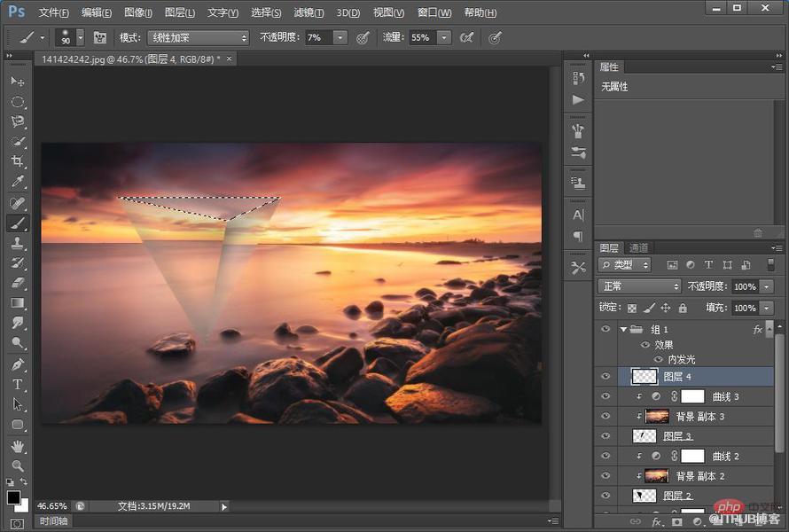Screen dimensions: 789x532
Task: Click the lock all icon in Layers panel
Action: pyautogui.click(x=683, y=308)
